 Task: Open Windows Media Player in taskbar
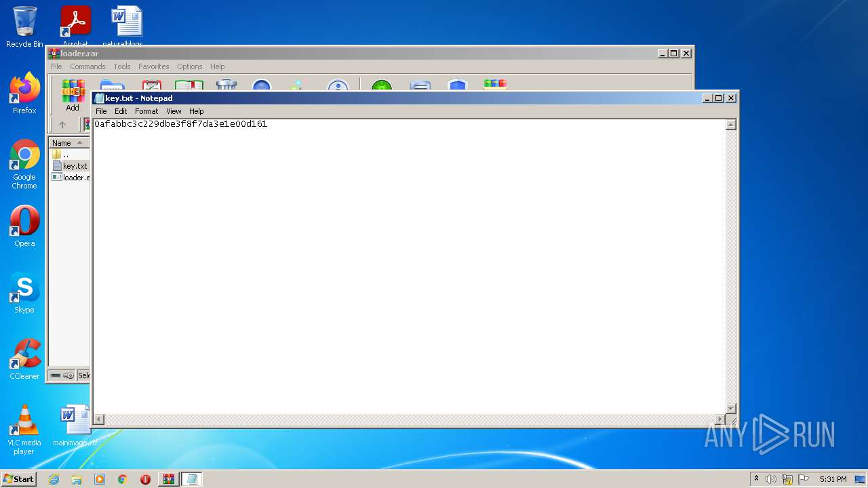click(x=100, y=479)
